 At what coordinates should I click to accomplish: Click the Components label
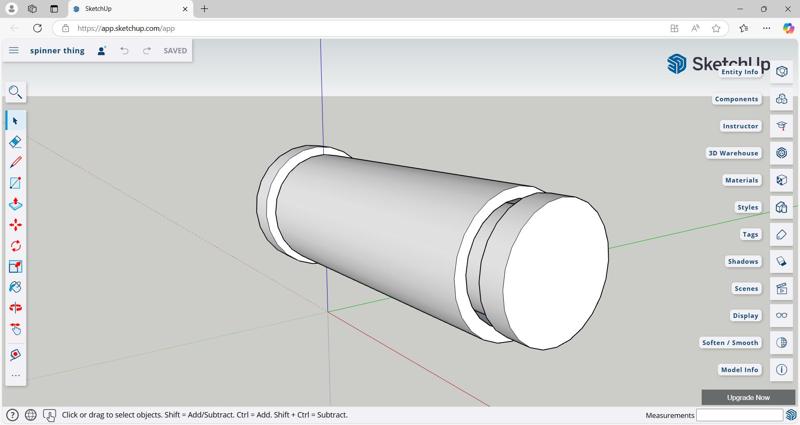[736, 99]
